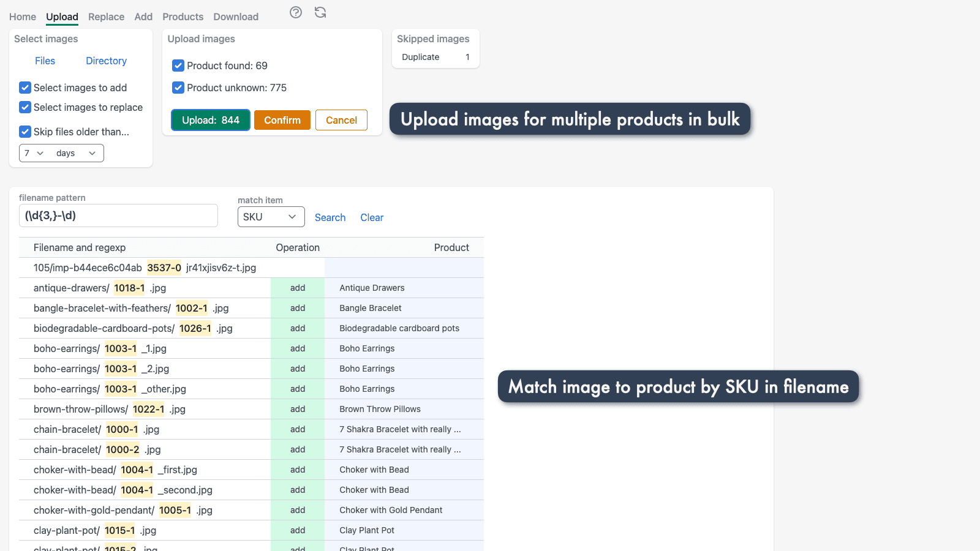Uncheck Select images to add
The image size is (980, 551).
(x=25, y=88)
